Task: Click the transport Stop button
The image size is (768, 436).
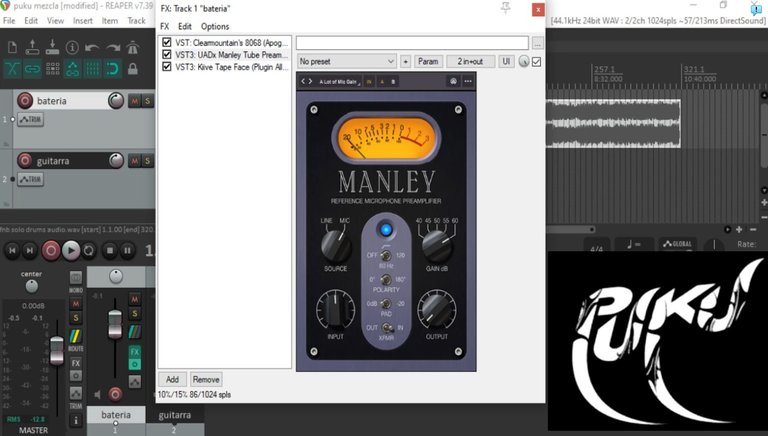Action: point(110,251)
